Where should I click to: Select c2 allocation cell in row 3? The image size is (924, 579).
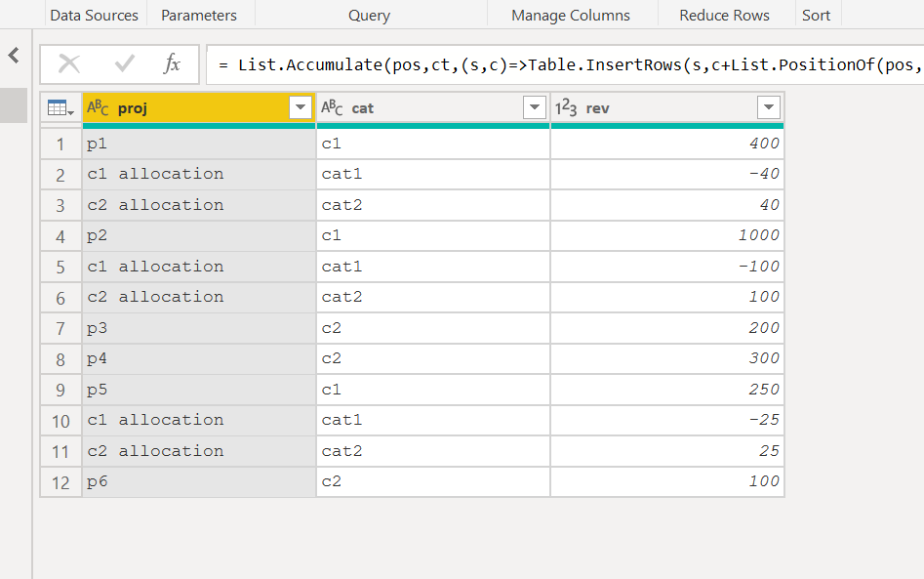point(199,205)
